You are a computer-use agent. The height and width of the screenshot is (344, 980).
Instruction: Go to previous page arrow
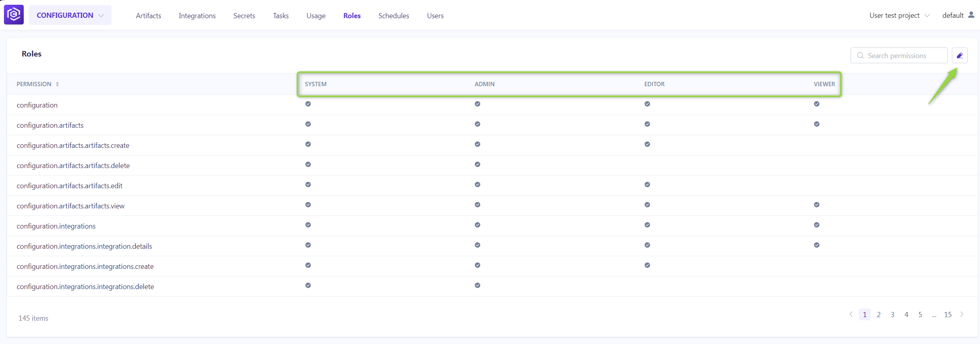(851, 314)
